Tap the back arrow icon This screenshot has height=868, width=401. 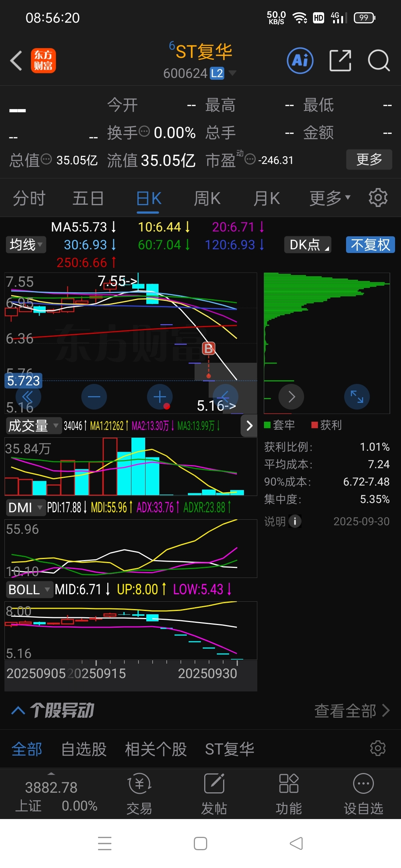16,61
